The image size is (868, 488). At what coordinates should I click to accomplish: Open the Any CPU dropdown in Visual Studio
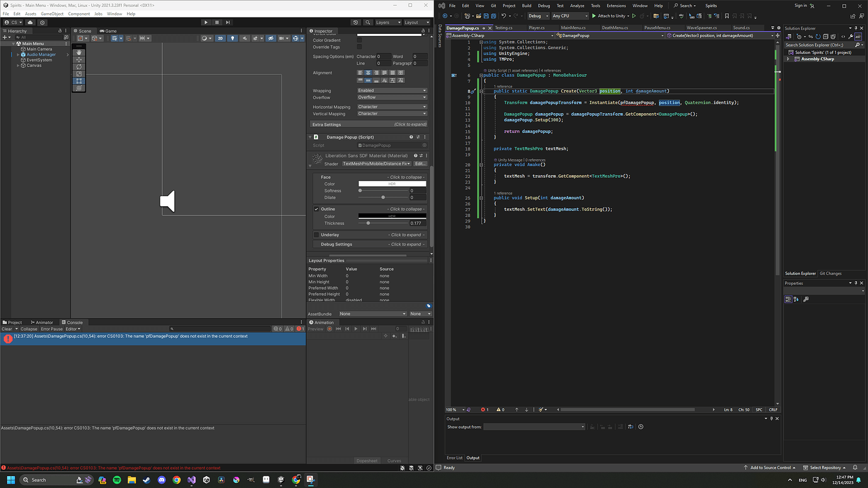coord(569,16)
